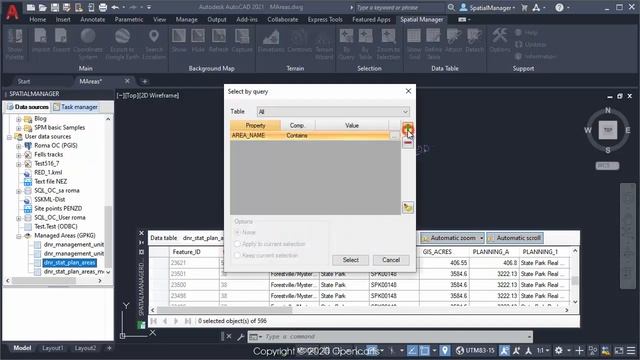Click search box Type a keyword or phrase
This screenshot has height=360, width=640.
tap(399, 7)
